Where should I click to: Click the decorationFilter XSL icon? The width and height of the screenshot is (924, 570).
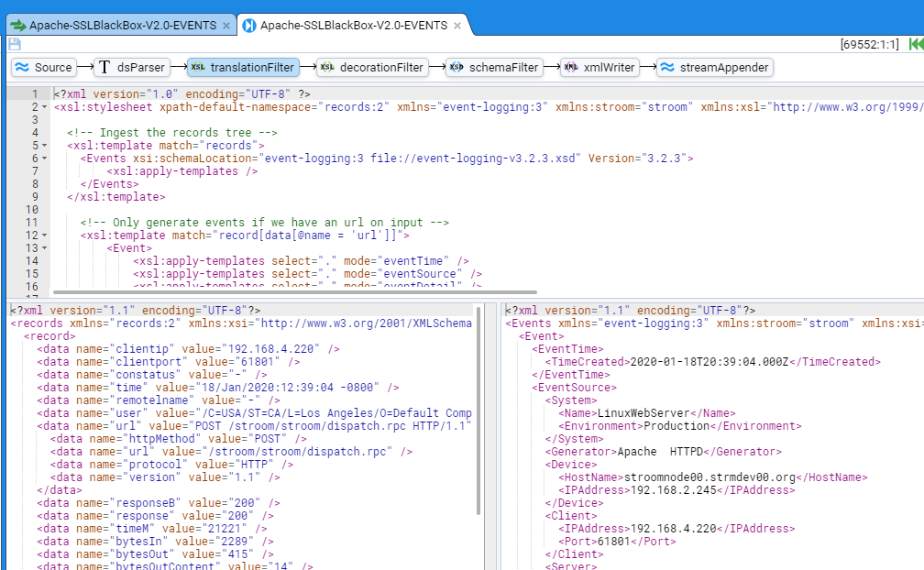coord(327,67)
